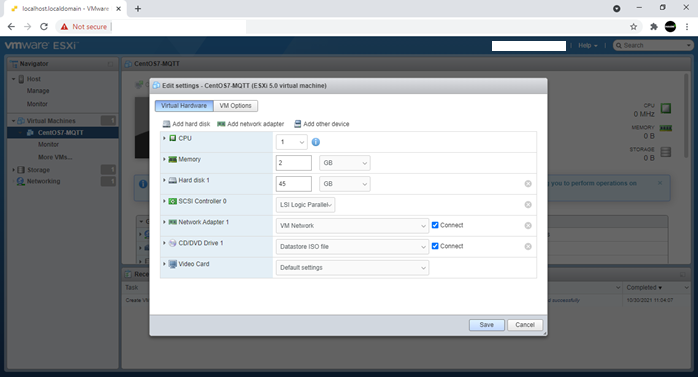Click the CPU info icon

tap(316, 142)
